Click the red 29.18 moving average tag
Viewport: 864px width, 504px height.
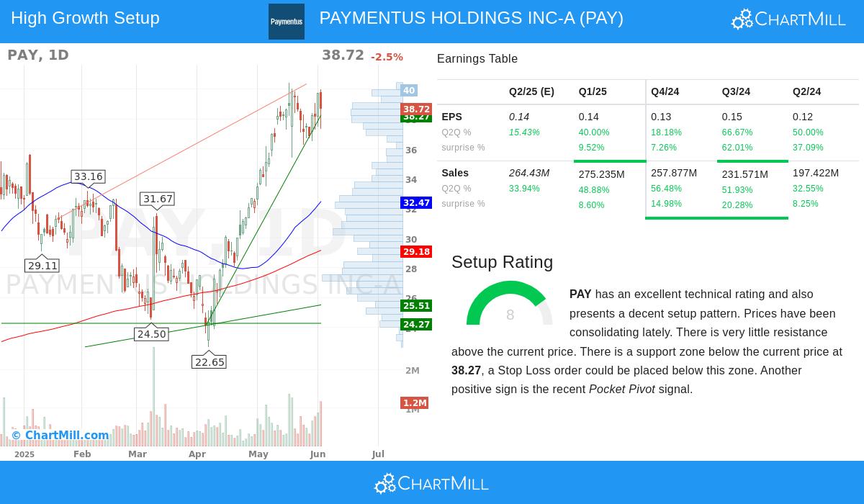point(416,252)
